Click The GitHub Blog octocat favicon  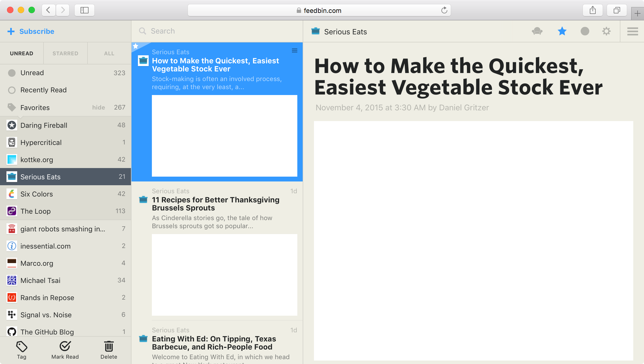pyautogui.click(x=12, y=332)
